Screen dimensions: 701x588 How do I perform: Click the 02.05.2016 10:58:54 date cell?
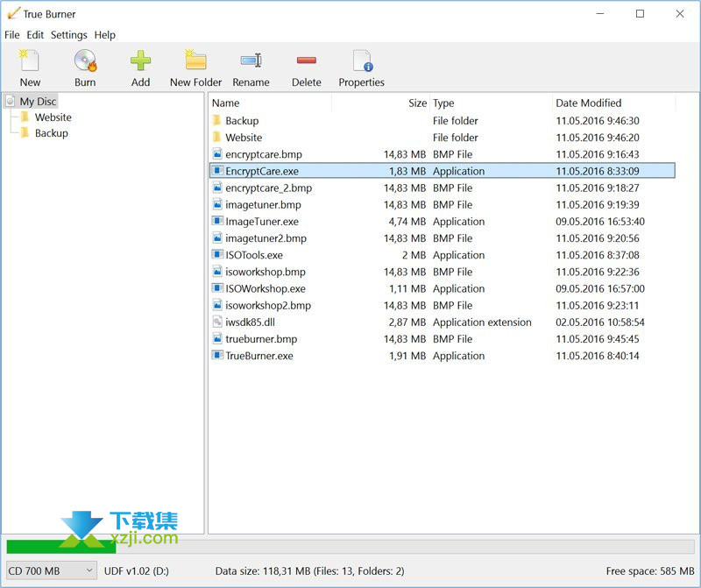click(600, 322)
